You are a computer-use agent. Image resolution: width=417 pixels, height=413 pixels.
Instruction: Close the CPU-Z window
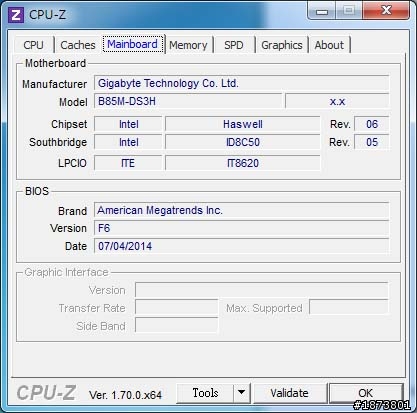coord(386,10)
